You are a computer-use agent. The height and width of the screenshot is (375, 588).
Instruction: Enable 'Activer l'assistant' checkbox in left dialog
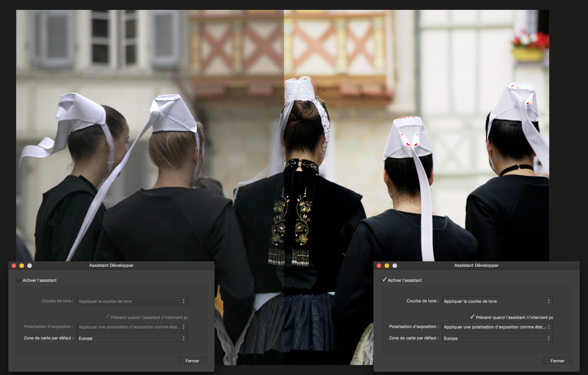click(x=19, y=280)
